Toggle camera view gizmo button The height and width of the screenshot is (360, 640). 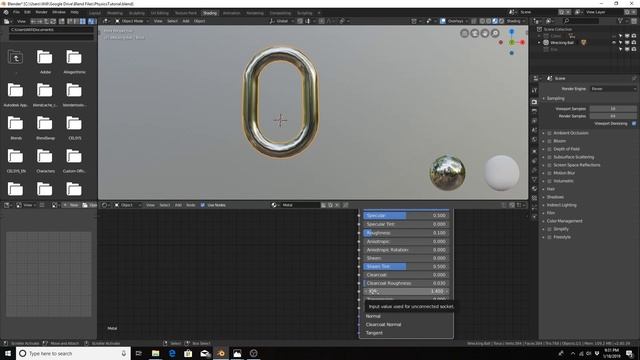(x=475, y=33)
